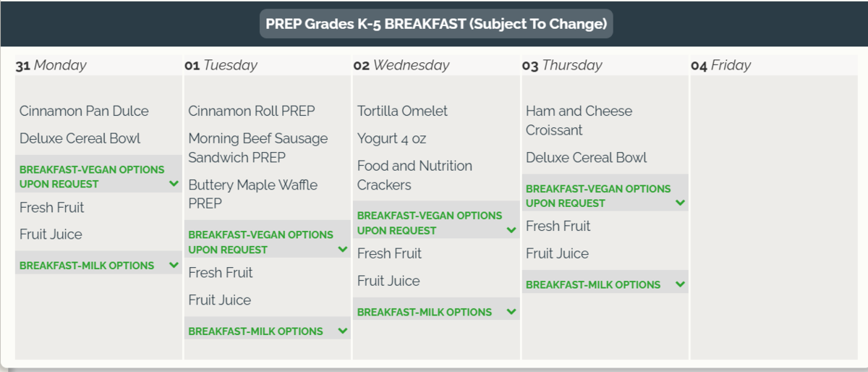Viewport: 868px width, 372px height.
Task: Open Ham and Cheese Croissant item
Action: 579,120
